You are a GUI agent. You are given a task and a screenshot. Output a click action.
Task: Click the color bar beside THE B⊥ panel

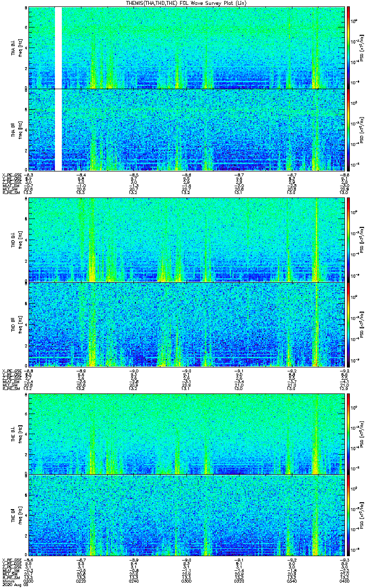point(349,434)
